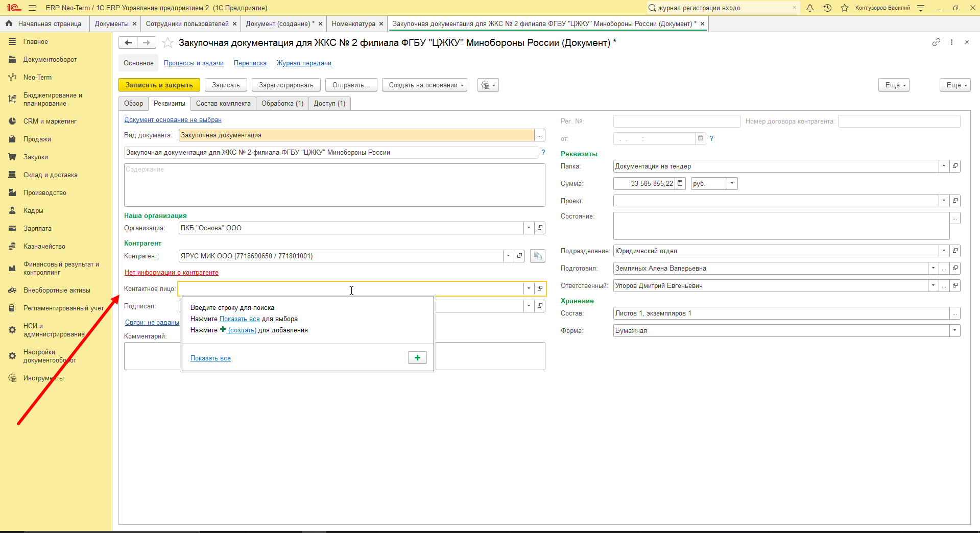Open calculator for Сумма field
980x533 pixels.
[x=680, y=183]
